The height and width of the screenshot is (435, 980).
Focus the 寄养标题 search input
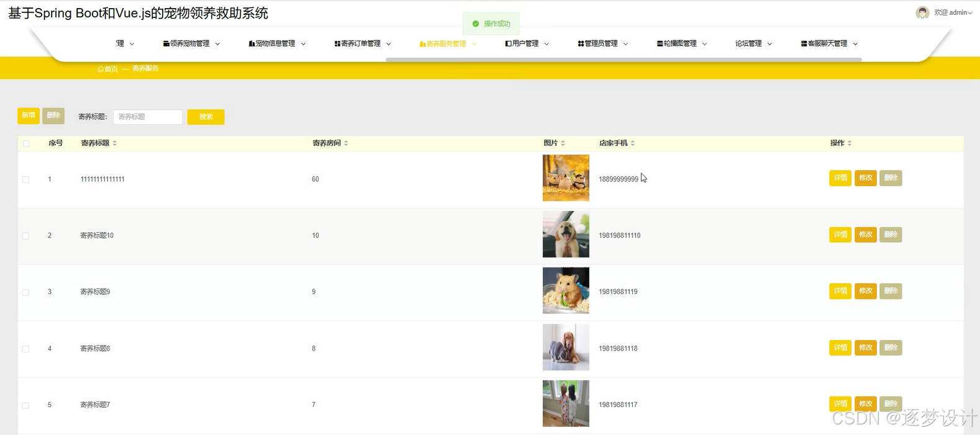(x=148, y=117)
